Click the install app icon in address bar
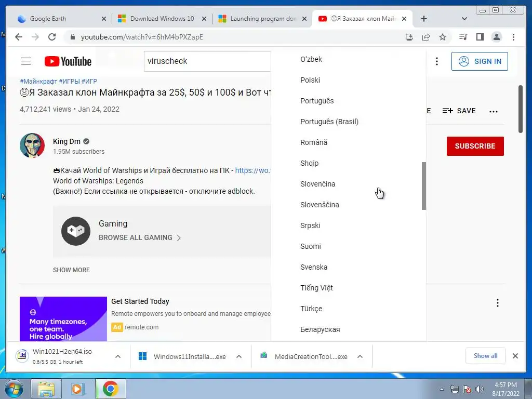Screen dimensions: 532x399 click(409, 37)
